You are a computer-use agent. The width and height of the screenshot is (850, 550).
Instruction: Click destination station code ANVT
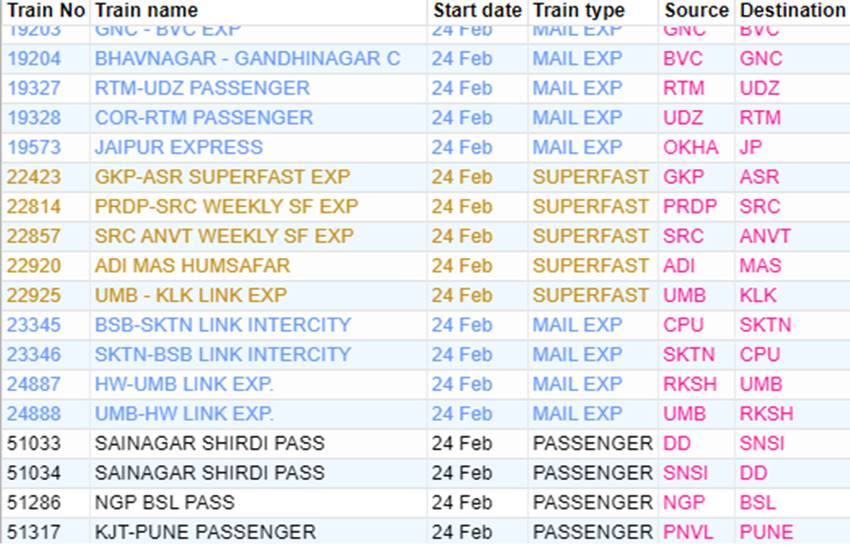765,237
